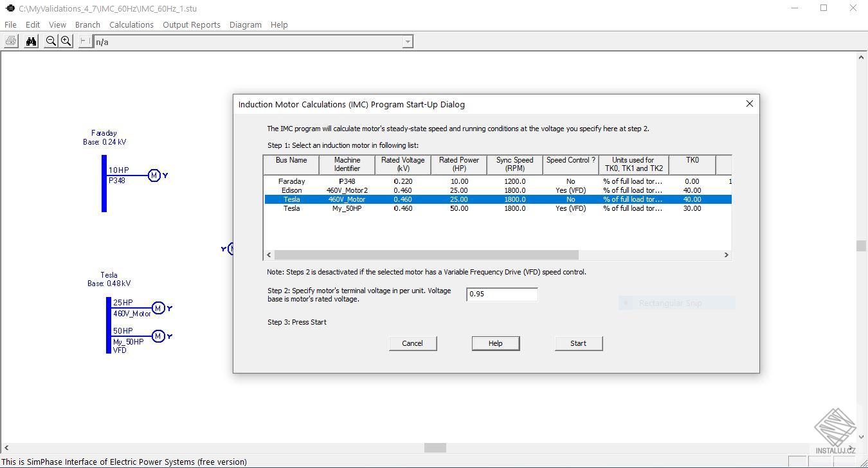
Task: Click the bus-branch icon beside the n/a box
Action: [x=85, y=42]
